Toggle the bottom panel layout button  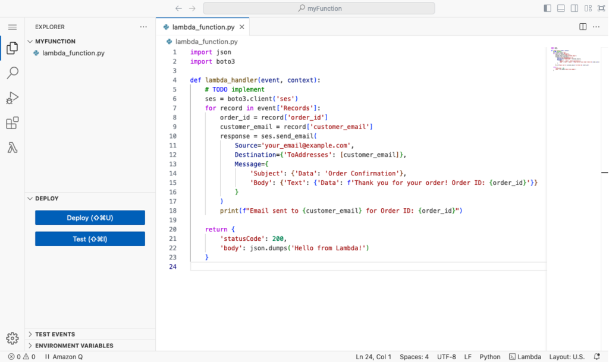click(561, 8)
